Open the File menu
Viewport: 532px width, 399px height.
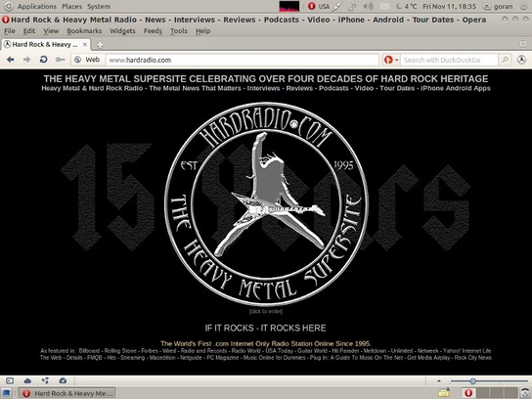tap(10, 31)
